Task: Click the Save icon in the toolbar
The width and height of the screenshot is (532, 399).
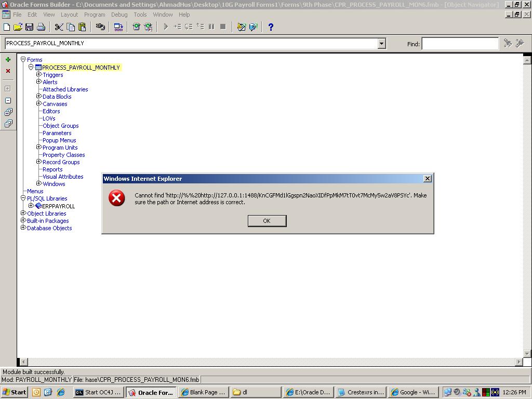Action: coord(29,27)
